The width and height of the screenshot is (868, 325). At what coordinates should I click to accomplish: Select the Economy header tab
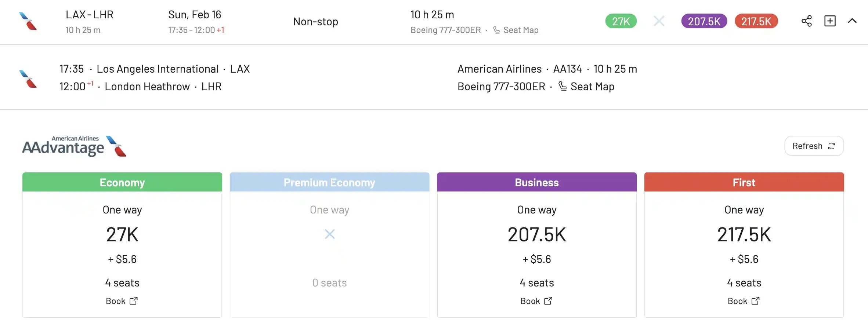(122, 182)
